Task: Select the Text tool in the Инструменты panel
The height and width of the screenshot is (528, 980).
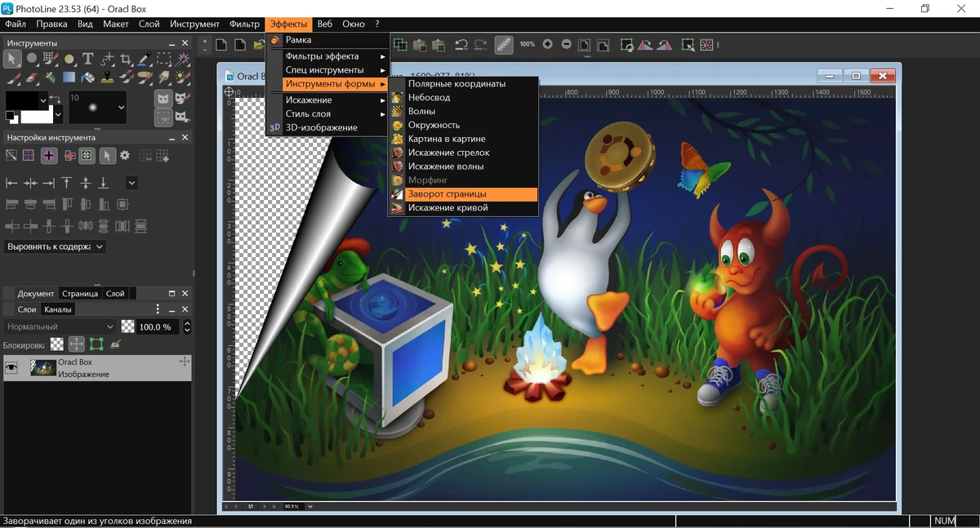Action: point(88,59)
